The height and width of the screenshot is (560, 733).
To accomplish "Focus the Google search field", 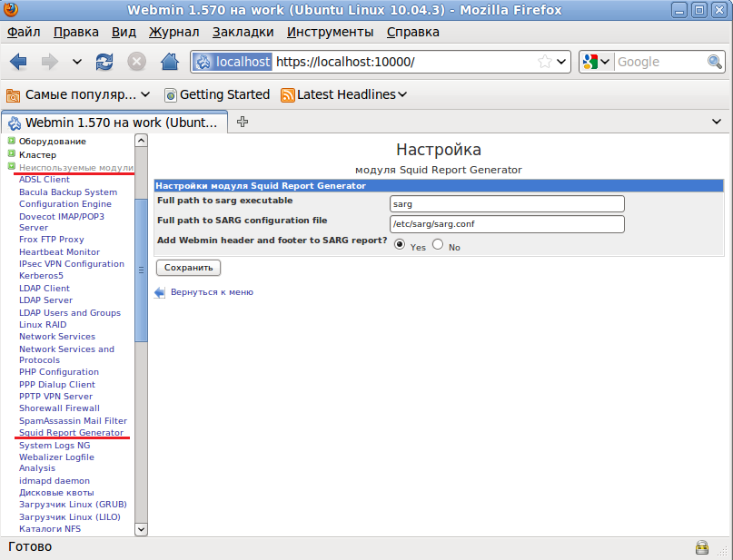I will 660,62.
